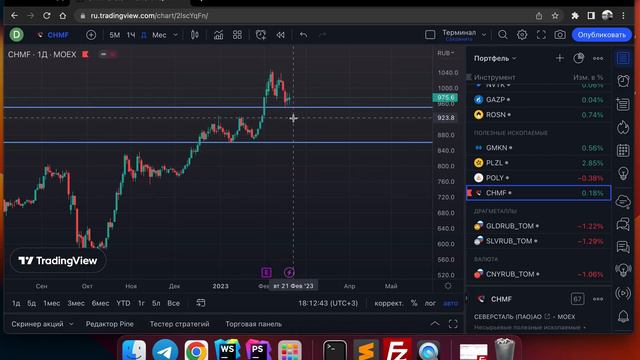Toggle the logarithmic scale 'лог'
This screenshot has width=640, height=360.
pyautogui.click(x=430, y=303)
